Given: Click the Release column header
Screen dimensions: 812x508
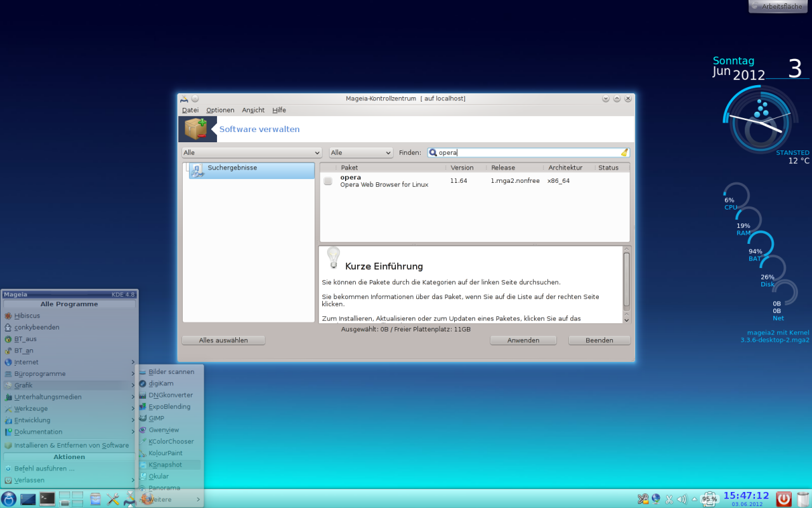Looking at the screenshot, I should (515, 168).
